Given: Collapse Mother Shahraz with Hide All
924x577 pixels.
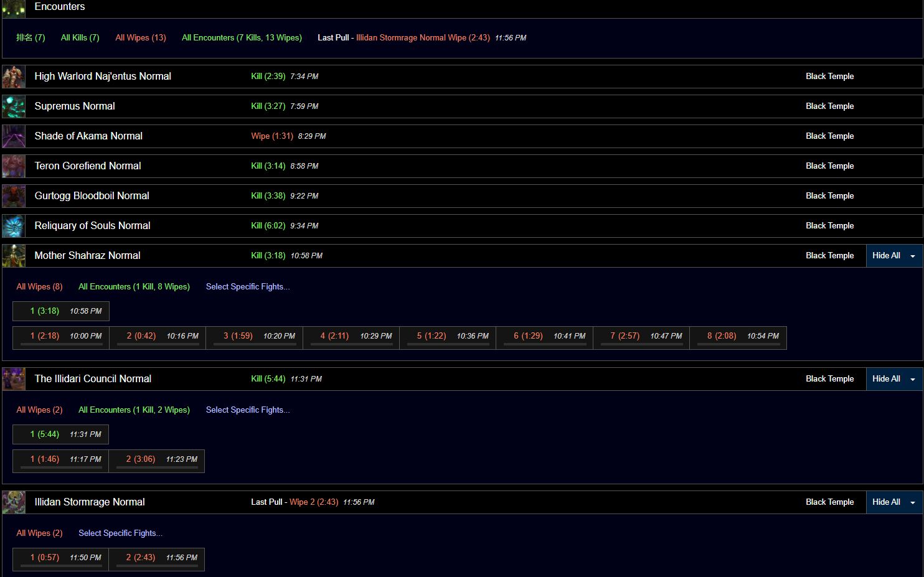Looking at the screenshot, I should point(894,256).
